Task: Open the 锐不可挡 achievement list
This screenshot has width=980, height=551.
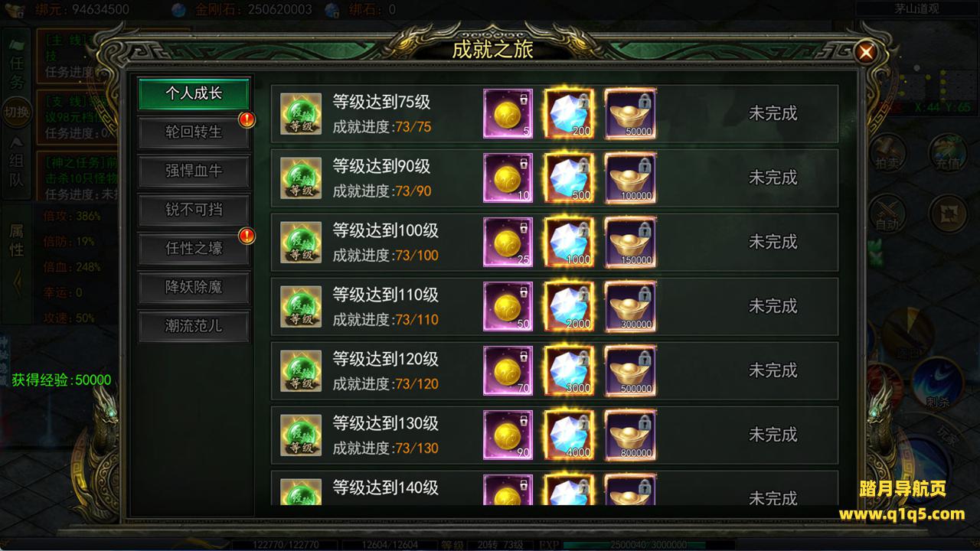Action: pos(194,210)
